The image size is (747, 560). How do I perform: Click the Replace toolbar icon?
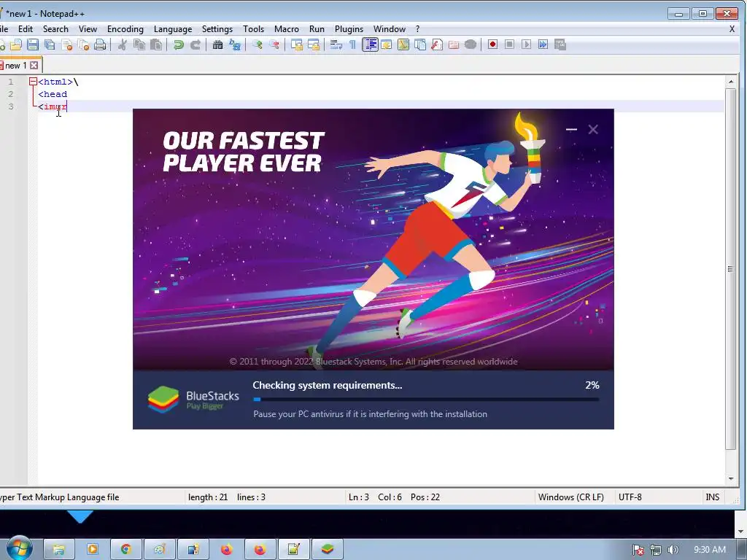point(235,44)
